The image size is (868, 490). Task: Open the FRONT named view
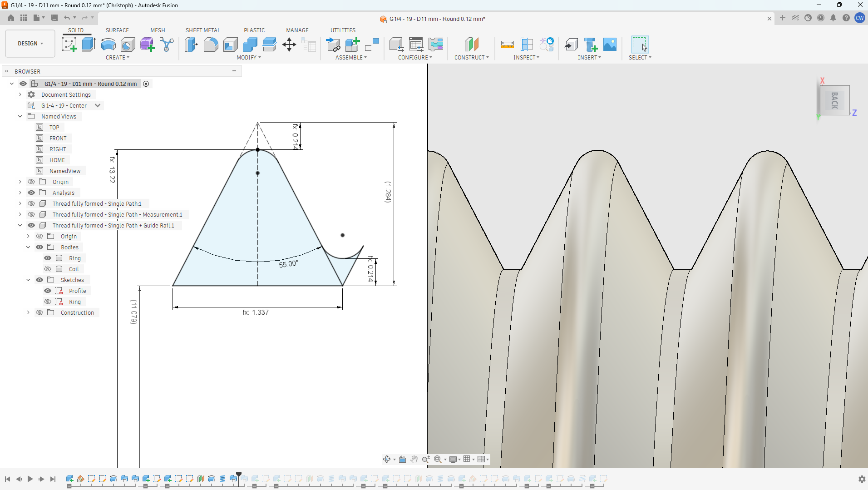pos(58,138)
